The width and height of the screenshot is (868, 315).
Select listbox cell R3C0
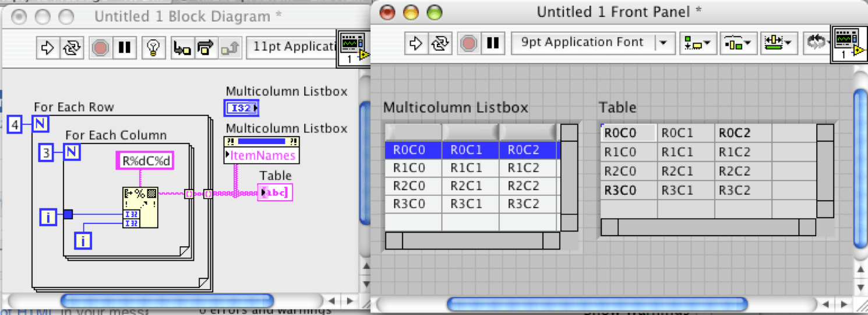413,204
